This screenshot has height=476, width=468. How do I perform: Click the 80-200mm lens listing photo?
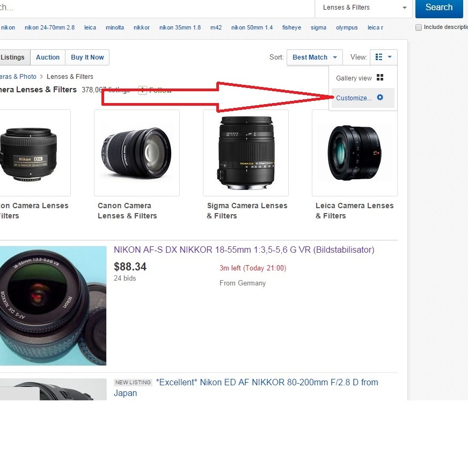click(53, 389)
